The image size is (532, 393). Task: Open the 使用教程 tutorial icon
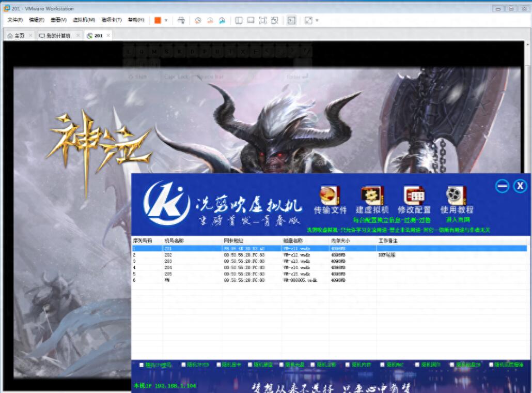pyautogui.click(x=457, y=201)
